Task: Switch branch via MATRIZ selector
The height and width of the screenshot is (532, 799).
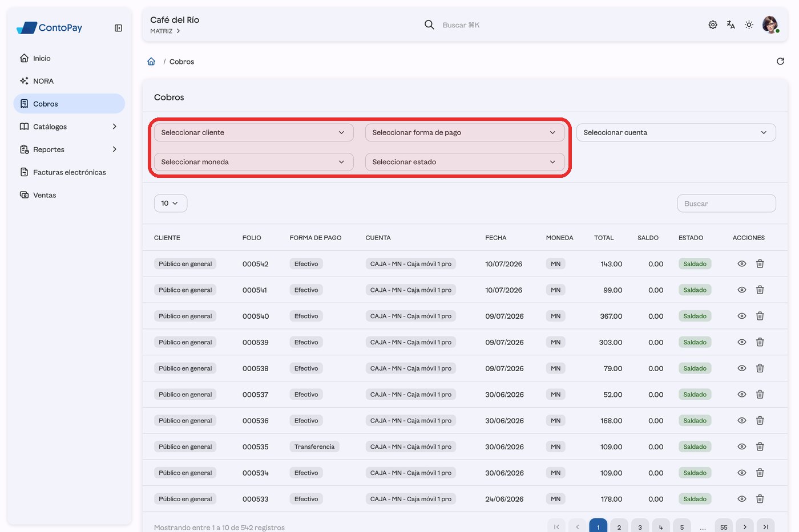Action: pyautogui.click(x=166, y=31)
